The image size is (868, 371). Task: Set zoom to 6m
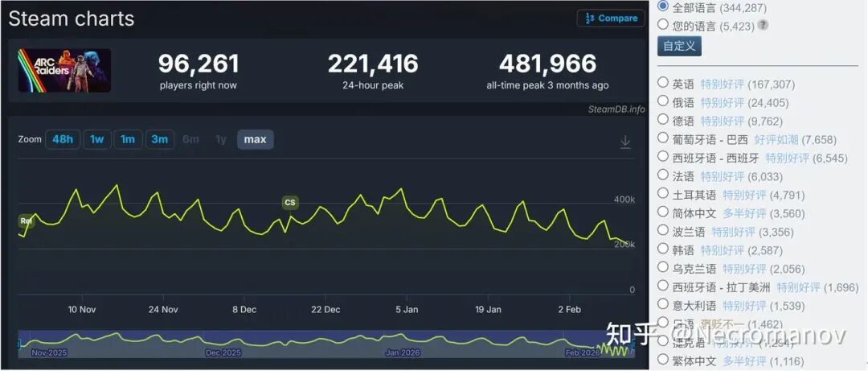pyautogui.click(x=190, y=139)
